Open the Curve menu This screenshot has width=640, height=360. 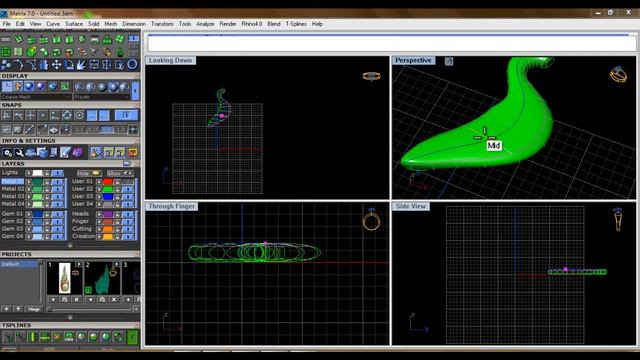pyautogui.click(x=53, y=24)
